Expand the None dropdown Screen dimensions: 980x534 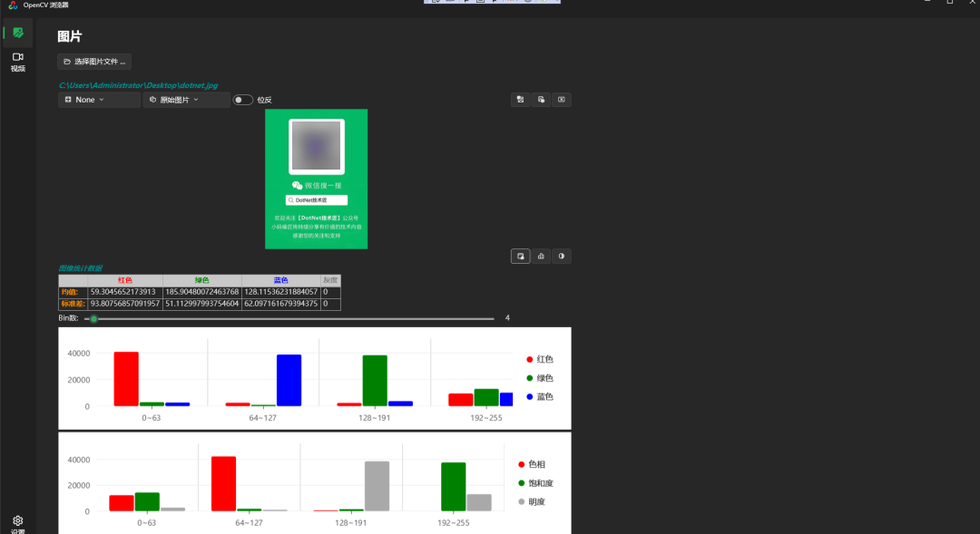[x=99, y=100]
